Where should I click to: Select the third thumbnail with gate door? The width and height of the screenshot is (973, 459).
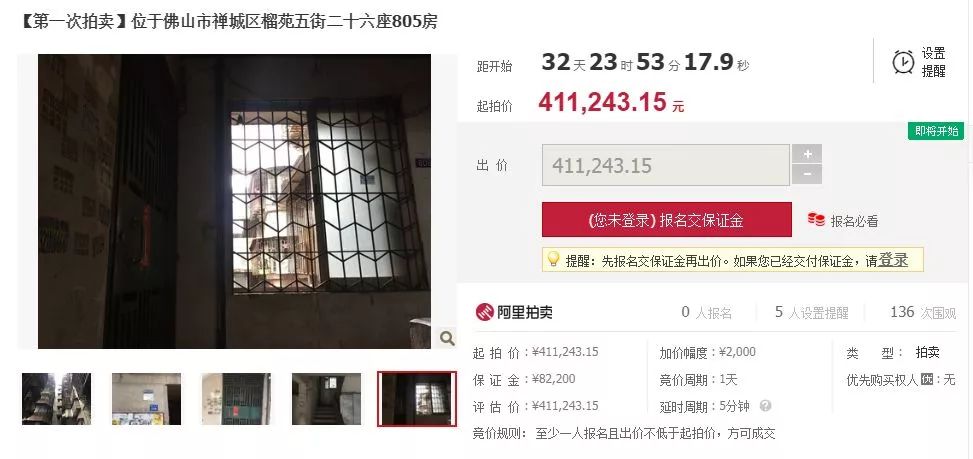(x=236, y=399)
